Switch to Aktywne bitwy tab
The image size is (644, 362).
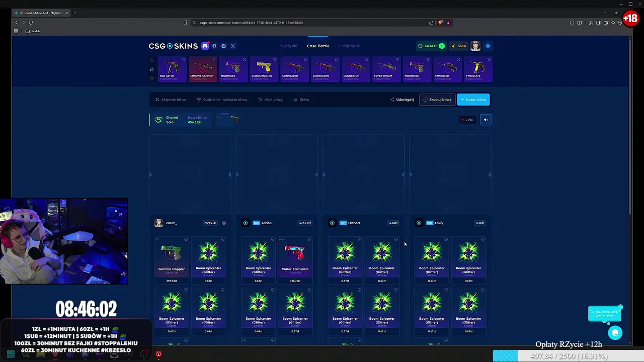point(171,100)
